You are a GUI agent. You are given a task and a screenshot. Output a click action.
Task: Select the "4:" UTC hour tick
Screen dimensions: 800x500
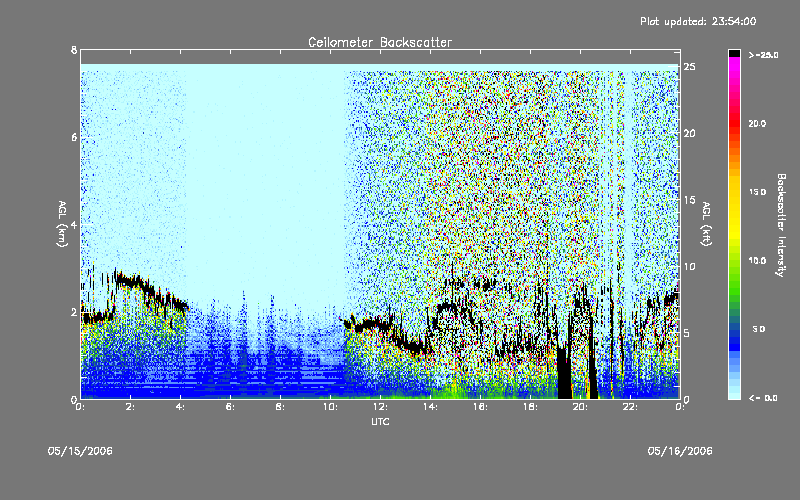tap(181, 407)
